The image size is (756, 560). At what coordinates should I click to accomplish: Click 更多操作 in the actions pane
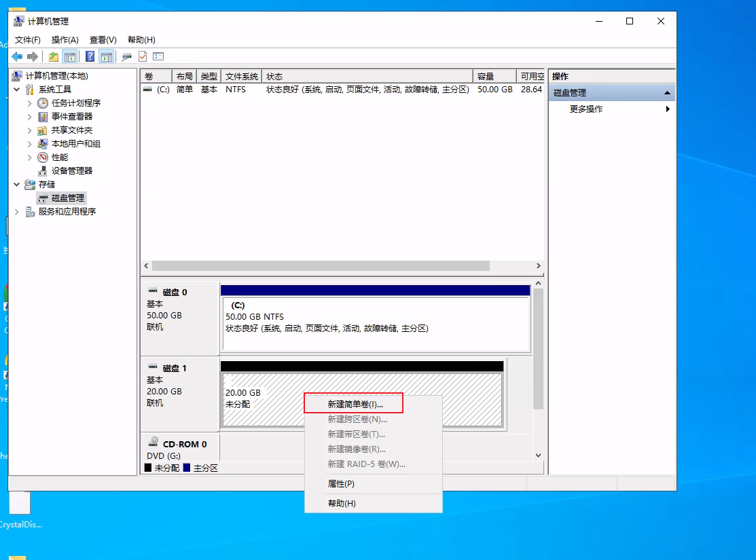point(586,109)
